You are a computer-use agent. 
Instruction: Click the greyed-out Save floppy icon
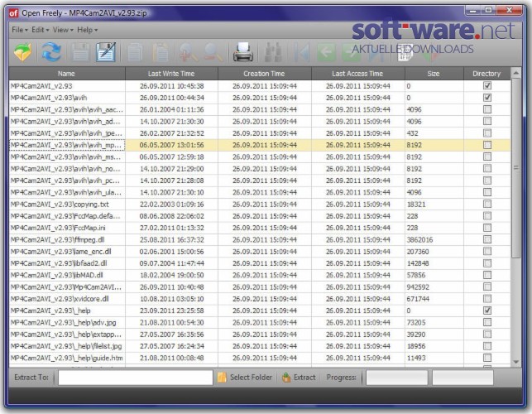(80, 52)
